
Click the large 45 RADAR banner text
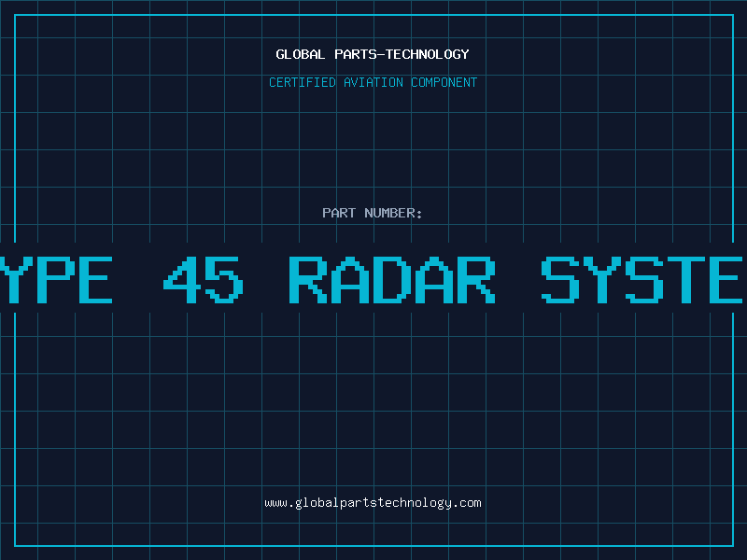tap(330, 279)
